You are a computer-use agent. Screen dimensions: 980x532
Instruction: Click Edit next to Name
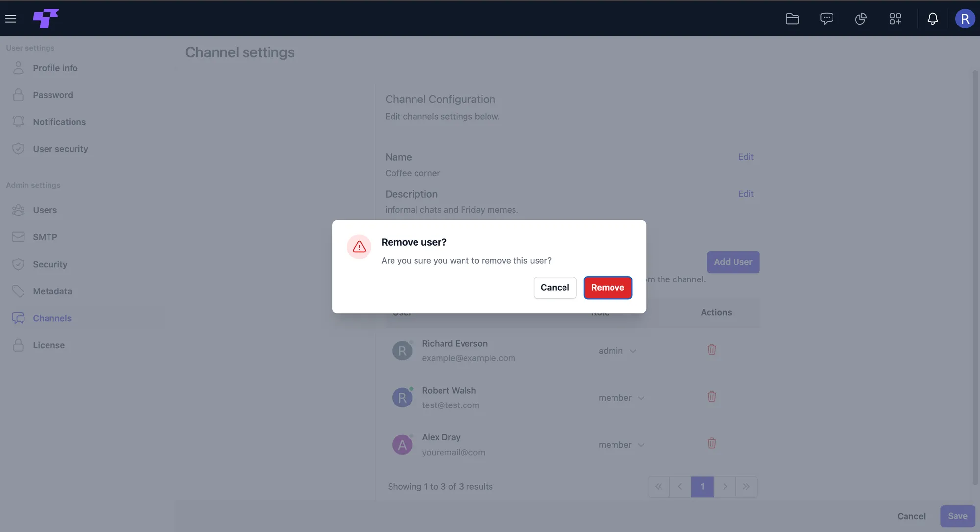pos(746,157)
